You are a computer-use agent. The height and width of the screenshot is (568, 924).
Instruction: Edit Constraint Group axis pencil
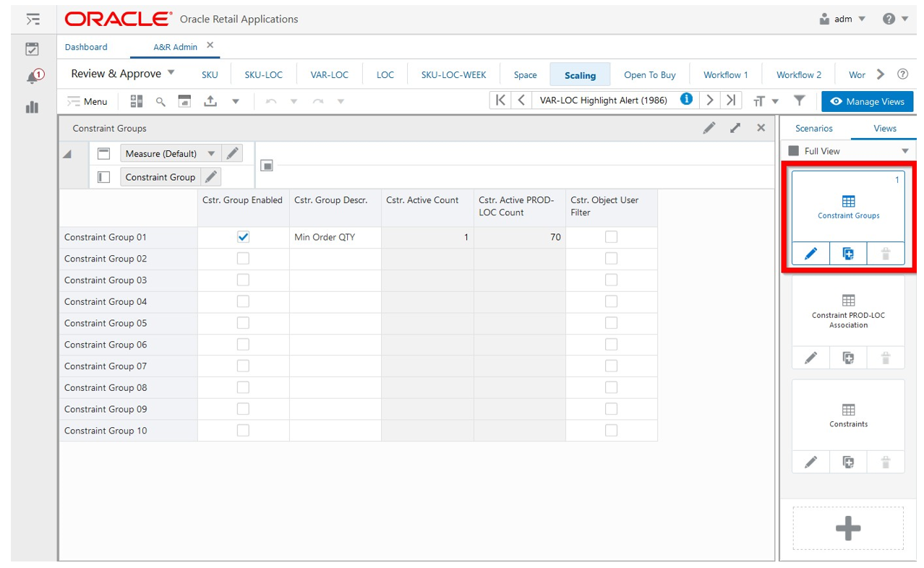[x=210, y=176]
